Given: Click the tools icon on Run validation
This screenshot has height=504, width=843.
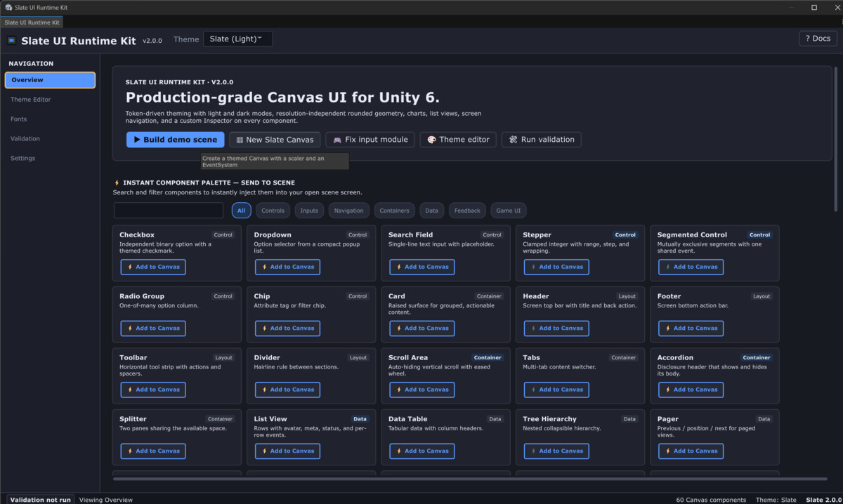Looking at the screenshot, I should [x=514, y=140].
